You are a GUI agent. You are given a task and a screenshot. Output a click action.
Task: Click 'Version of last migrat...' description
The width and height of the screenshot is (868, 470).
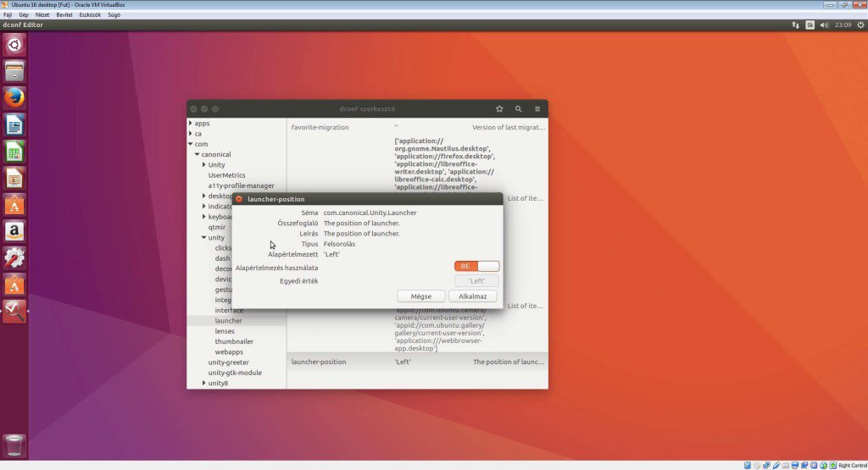click(509, 127)
